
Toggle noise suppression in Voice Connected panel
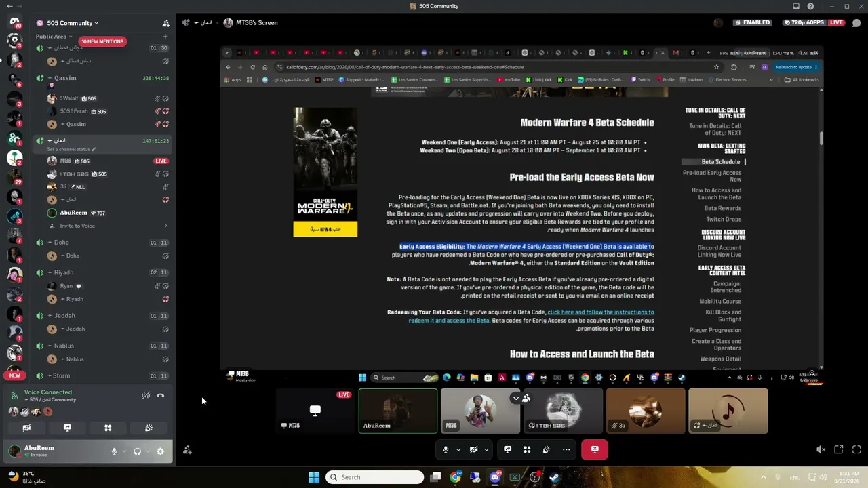click(146, 395)
